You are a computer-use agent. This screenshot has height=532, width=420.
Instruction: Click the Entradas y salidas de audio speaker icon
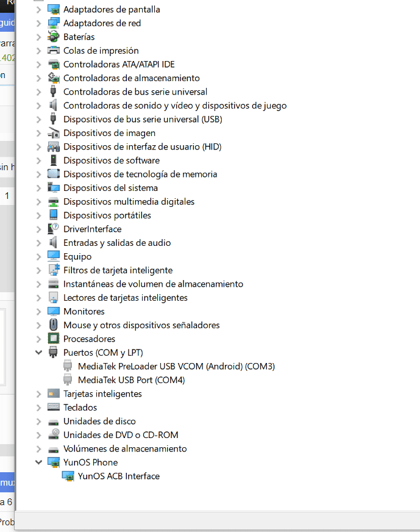[53, 243]
